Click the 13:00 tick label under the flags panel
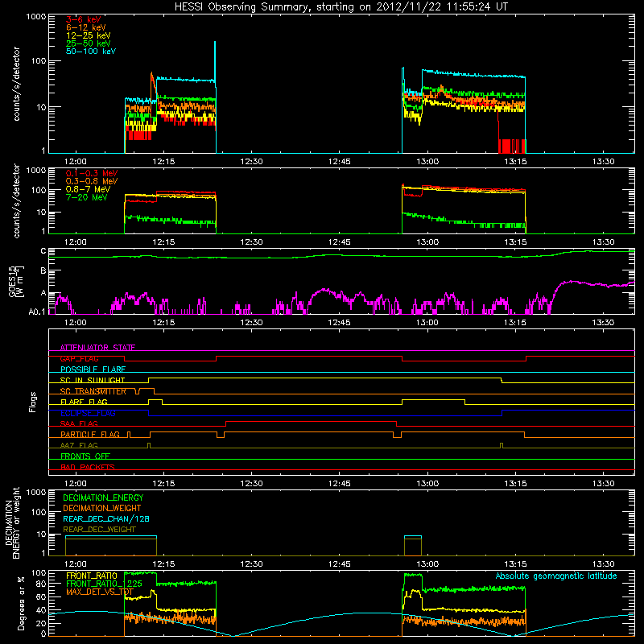Screen dimensions: 644x644 427,484
